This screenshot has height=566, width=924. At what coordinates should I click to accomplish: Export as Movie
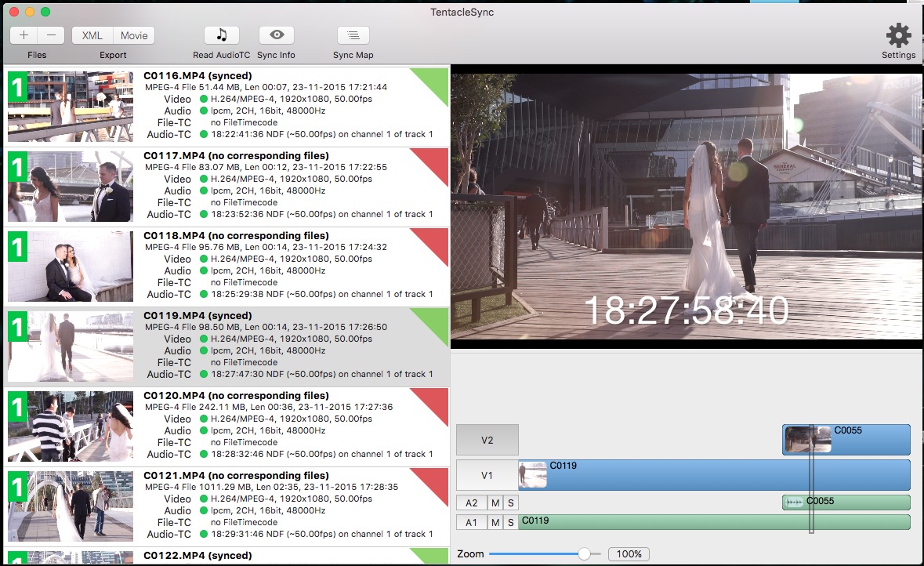pos(134,35)
